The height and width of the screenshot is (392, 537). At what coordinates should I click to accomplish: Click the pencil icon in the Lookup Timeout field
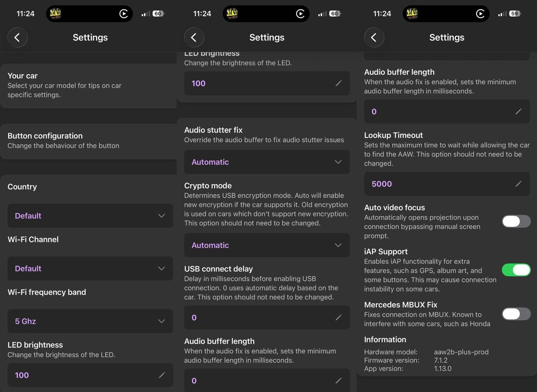pyautogui.click(x=519, y=184)
